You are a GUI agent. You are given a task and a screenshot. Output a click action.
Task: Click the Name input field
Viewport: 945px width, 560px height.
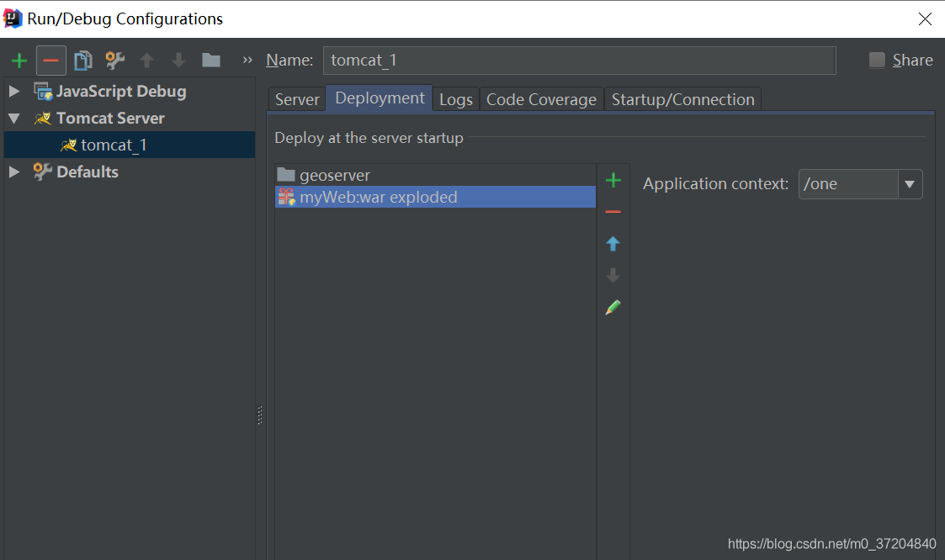tap(579, 61)
